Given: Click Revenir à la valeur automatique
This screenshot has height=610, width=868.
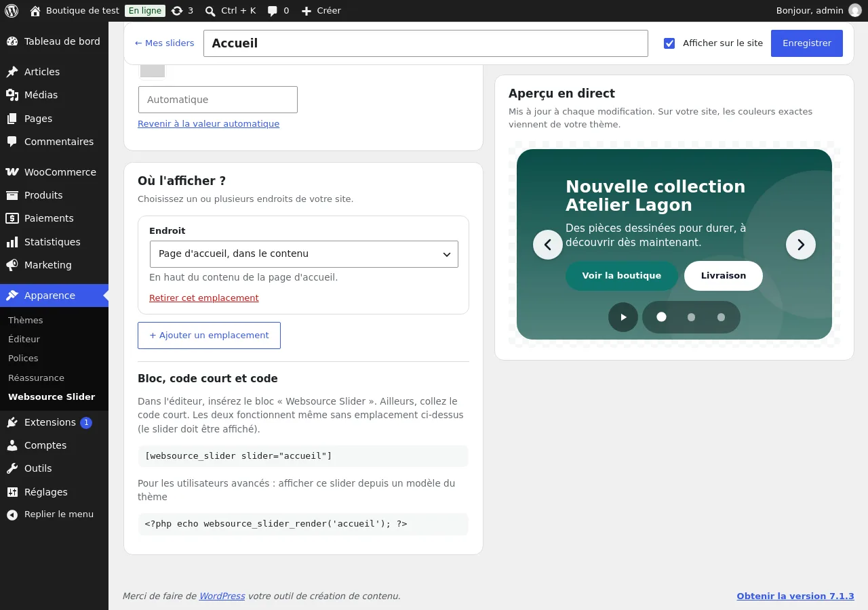Looking at the screenshot, I should click(x=208, y=124).
